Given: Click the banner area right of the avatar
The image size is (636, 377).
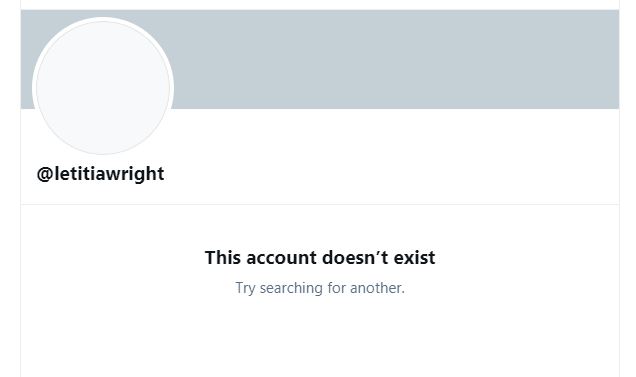Looking at the screenshot, I should [397, 59].
